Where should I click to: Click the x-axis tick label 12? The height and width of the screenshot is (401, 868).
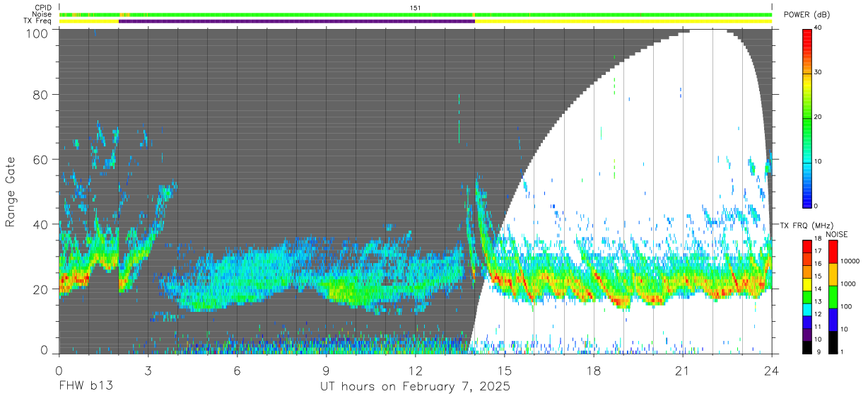[x=415, y=370]
